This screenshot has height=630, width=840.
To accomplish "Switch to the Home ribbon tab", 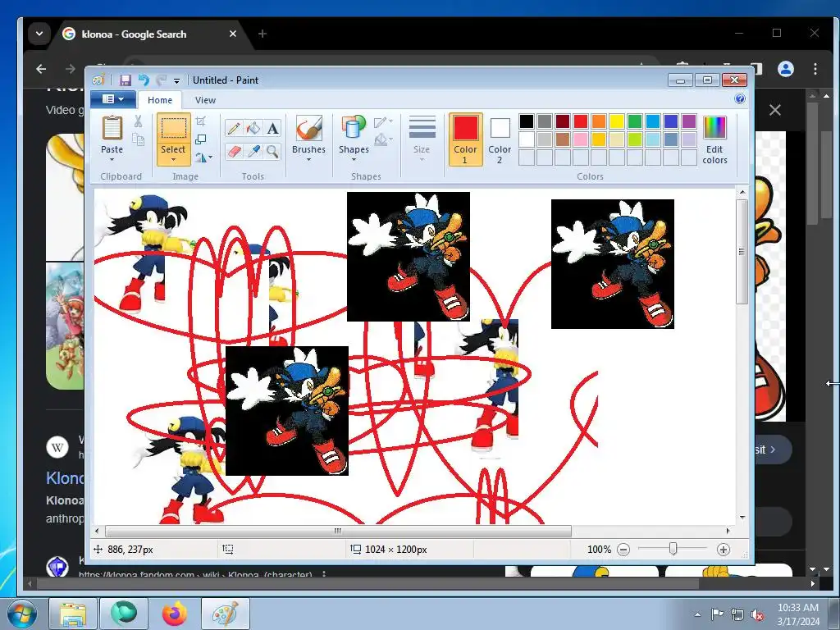I will [160, 100].
